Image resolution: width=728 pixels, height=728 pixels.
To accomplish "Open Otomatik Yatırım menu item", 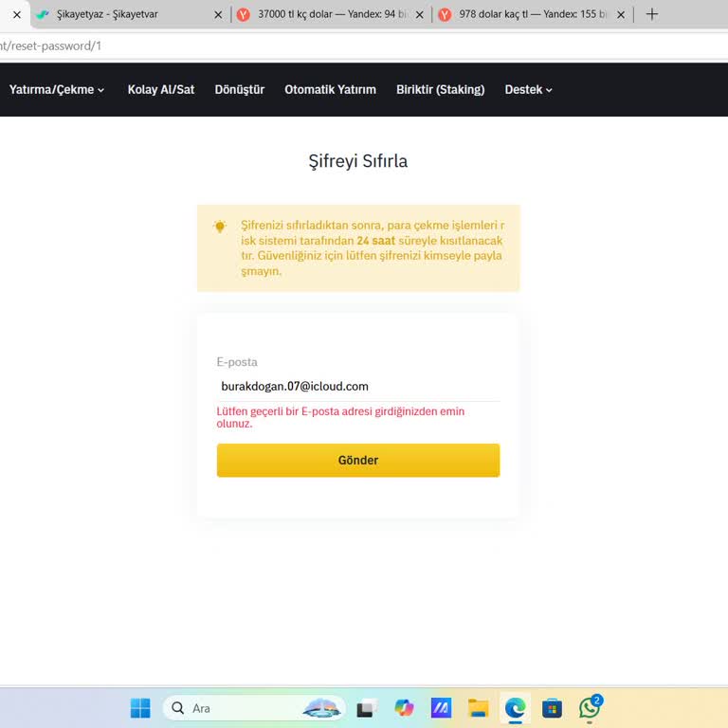I will pyautogui.click(x=330, y=90).
